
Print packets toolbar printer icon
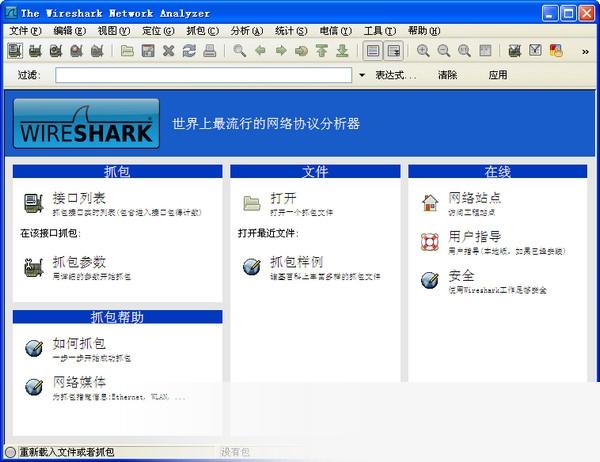pos(210,51)
